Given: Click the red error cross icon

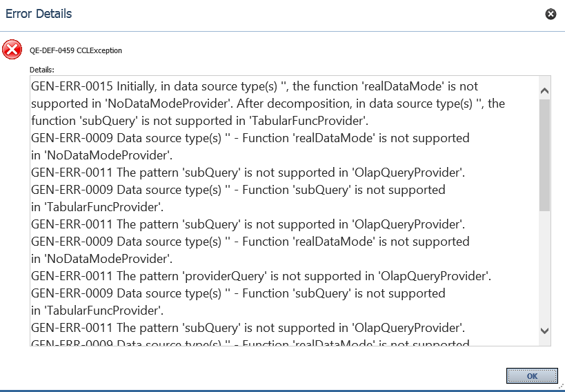Looking at the screenshot, I should [12, 50].
